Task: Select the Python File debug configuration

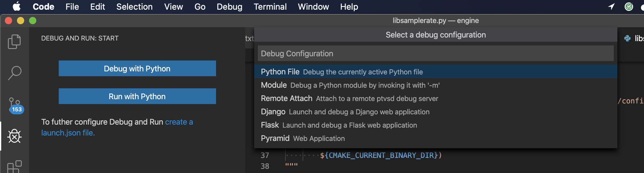Action: [435, 72]
